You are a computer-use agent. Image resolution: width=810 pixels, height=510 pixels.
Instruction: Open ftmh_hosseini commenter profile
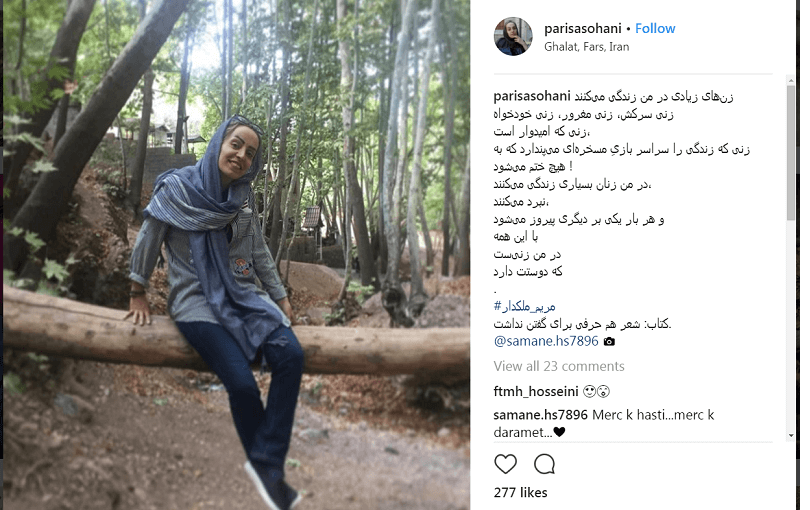[x=536, y=391]
